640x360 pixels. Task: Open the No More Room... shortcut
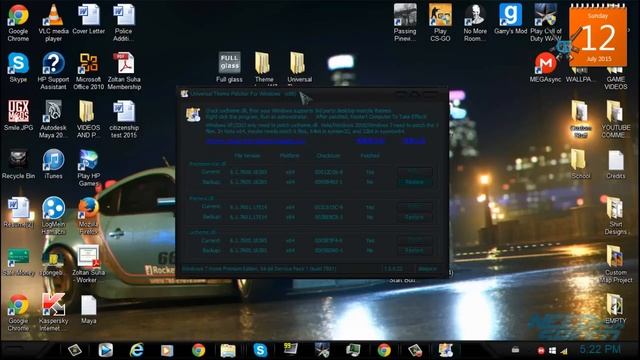coord(475,22)
